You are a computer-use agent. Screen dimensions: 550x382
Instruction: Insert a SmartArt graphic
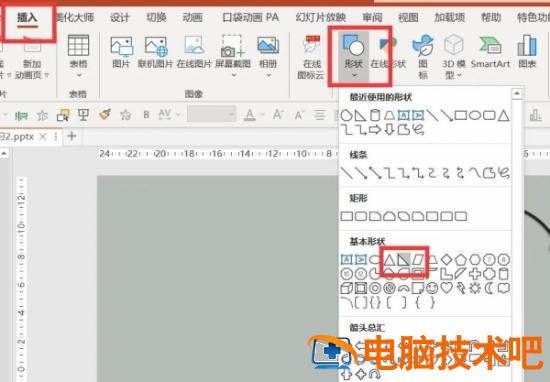[x=490, y=46]
